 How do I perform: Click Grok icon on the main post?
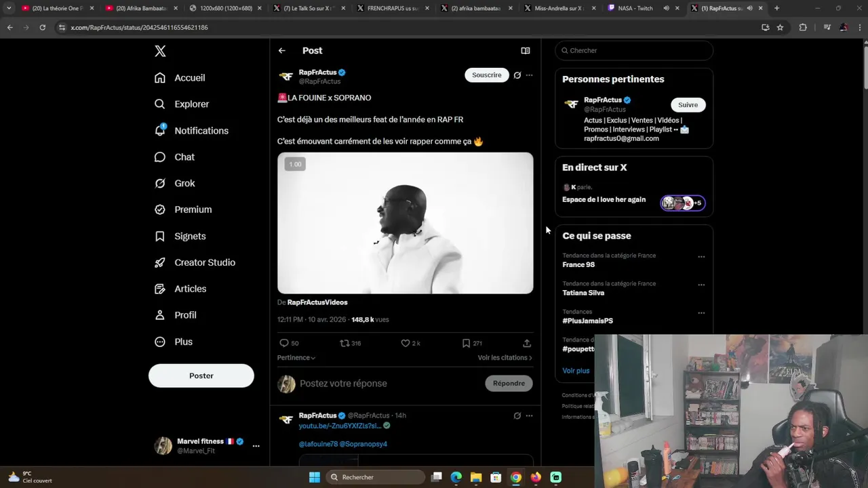[517, 75]
